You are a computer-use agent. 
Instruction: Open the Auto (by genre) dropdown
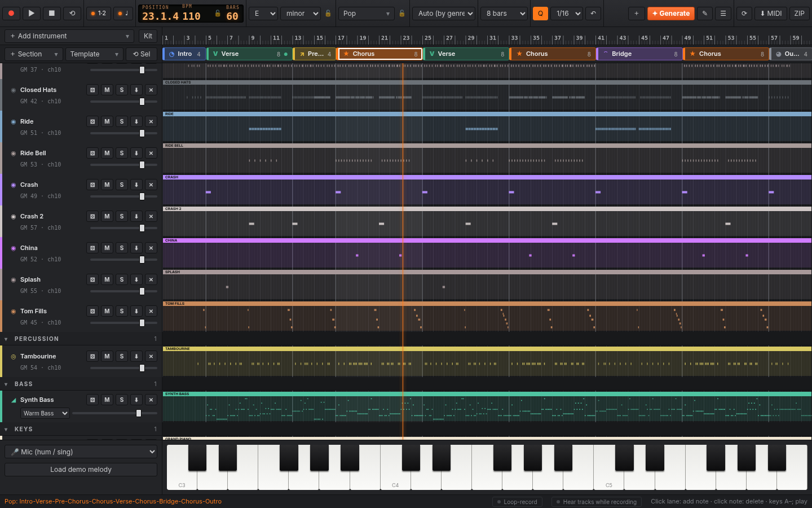click(444, 13)
